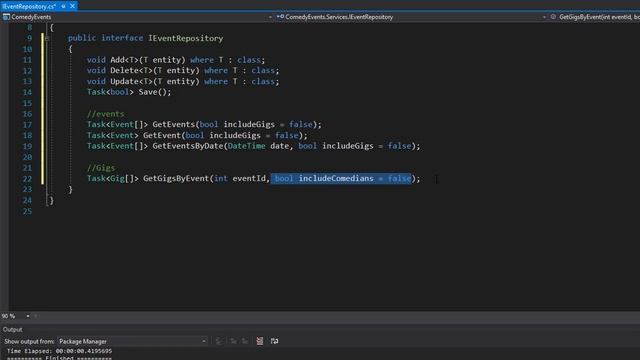Click 'eventId' parameter on line 22
Screen dimensions: 640x360
[249, 178]
